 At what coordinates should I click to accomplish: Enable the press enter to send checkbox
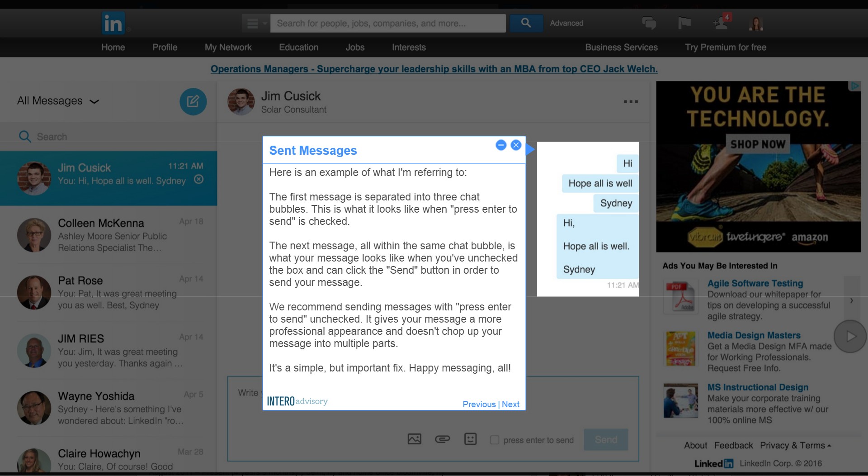(495, 440)
